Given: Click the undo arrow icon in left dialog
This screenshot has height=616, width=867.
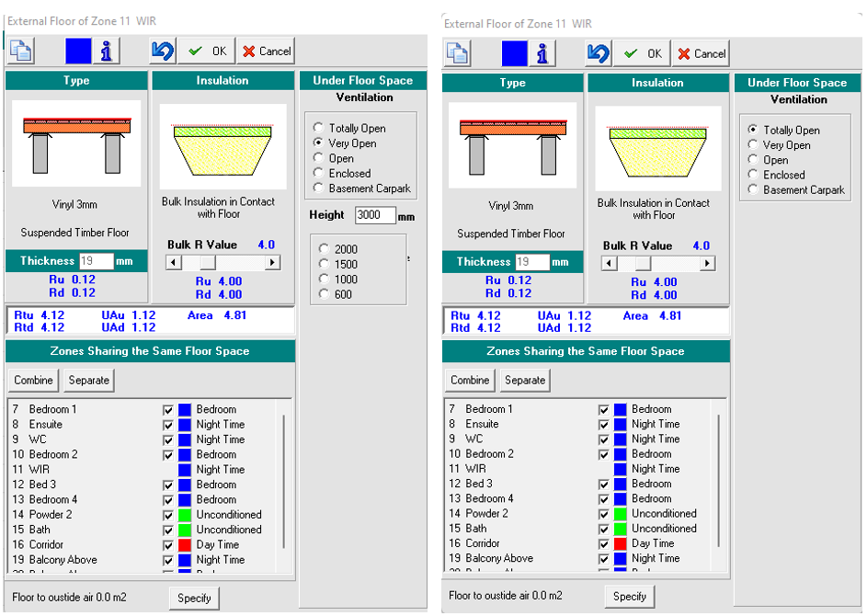Looking at the screenshot, I should click(163, 51).
